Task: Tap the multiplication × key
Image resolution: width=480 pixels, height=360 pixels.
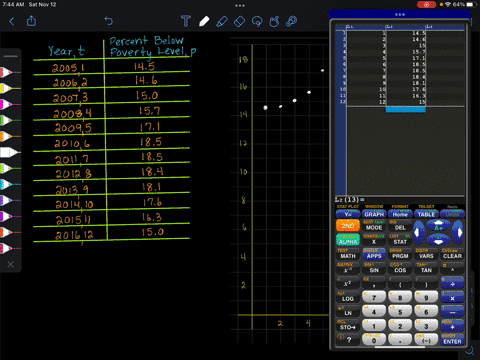Action: click(452, 298)
